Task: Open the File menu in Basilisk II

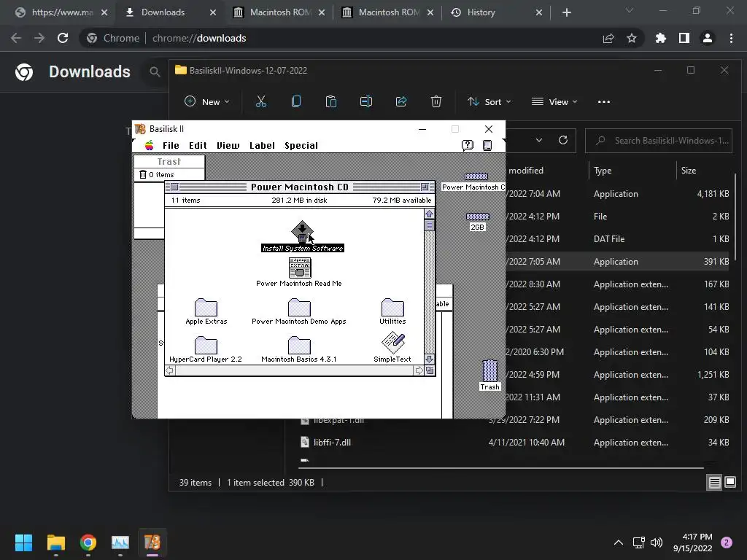Action: tap(171, 146)
